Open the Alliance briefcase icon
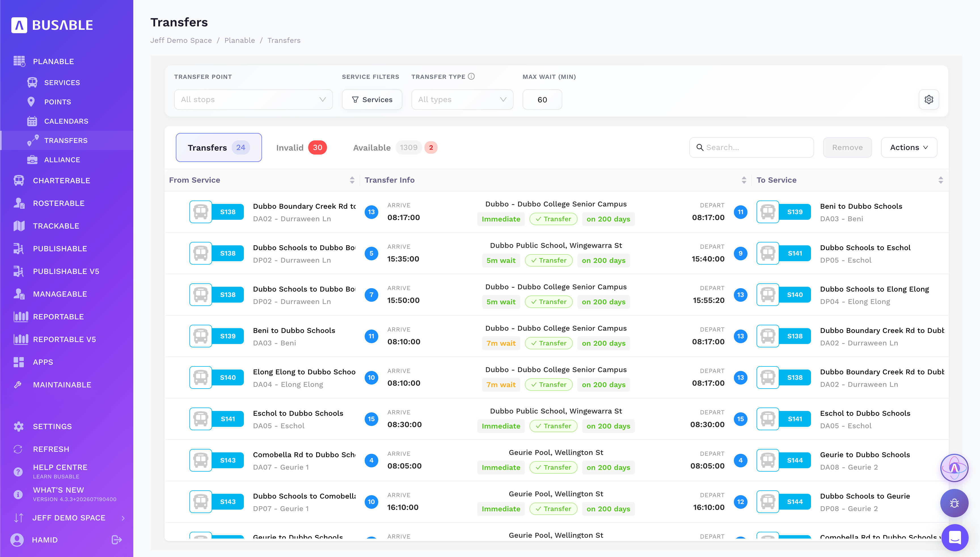Viewport: 980px width, 557px height. point(32,160)
